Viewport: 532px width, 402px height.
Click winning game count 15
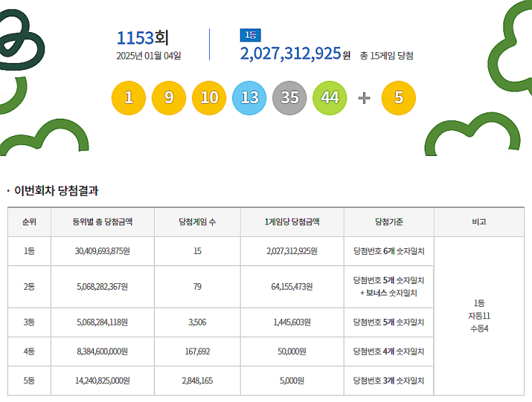(198, 251)
